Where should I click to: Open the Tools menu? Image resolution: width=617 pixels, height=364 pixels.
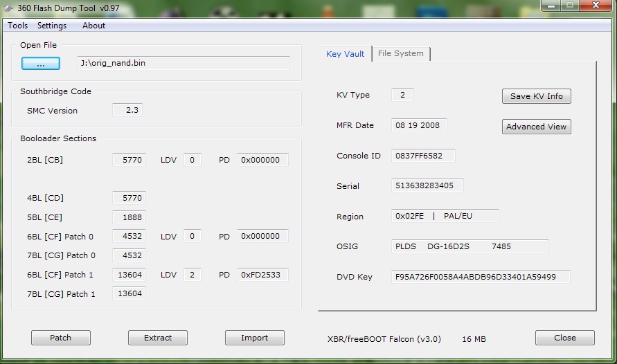tap(18, 26)
